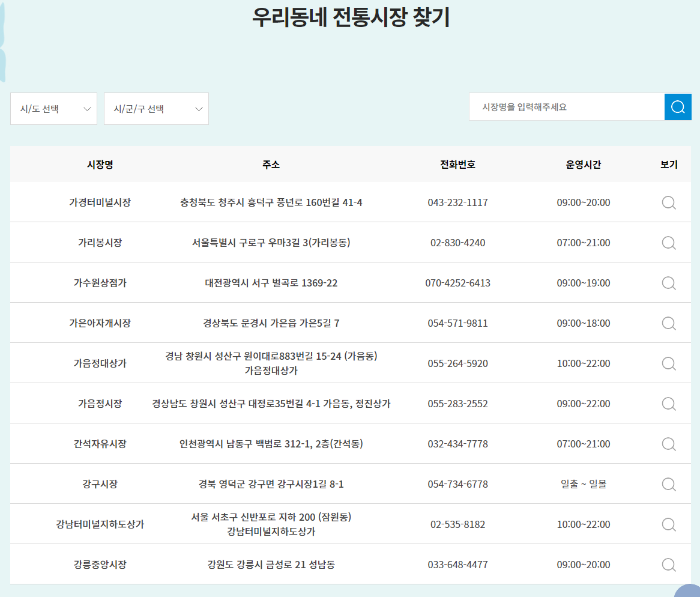
Task: Expand the 시/도 선택 dropdown
Action: tap(53, 109)
